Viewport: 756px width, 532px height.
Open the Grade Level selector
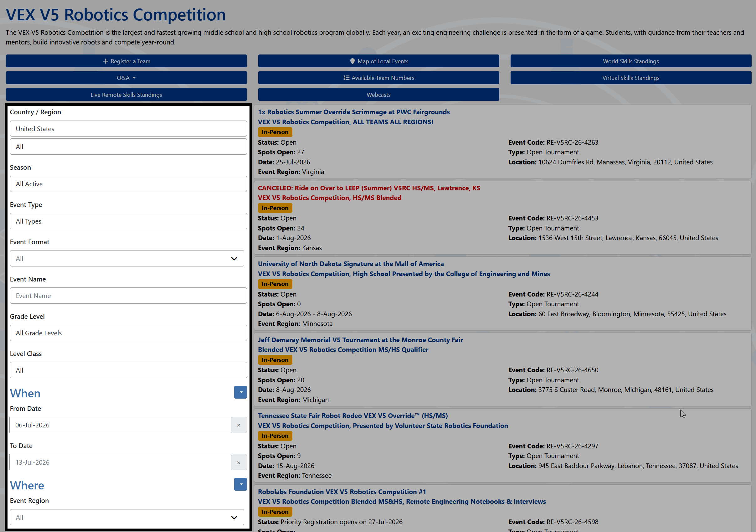click(128, 333)
